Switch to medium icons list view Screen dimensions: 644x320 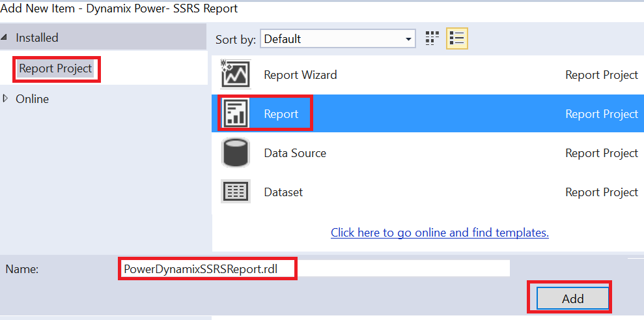pos(456,38)
